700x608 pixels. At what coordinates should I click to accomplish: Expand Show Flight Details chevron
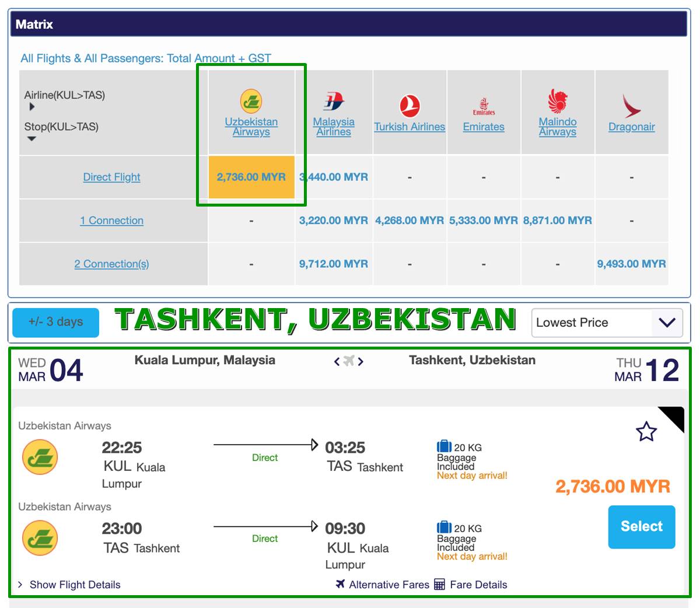(x=20, y=585)
